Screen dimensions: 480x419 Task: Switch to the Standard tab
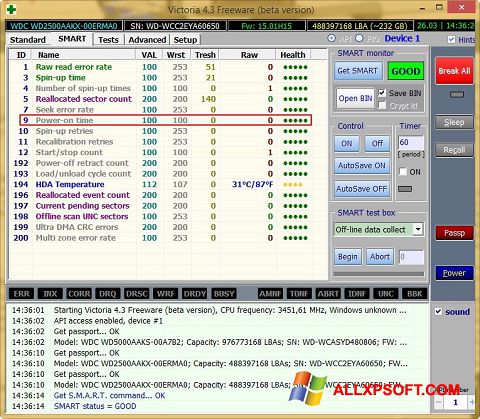(x=28, y=40)
